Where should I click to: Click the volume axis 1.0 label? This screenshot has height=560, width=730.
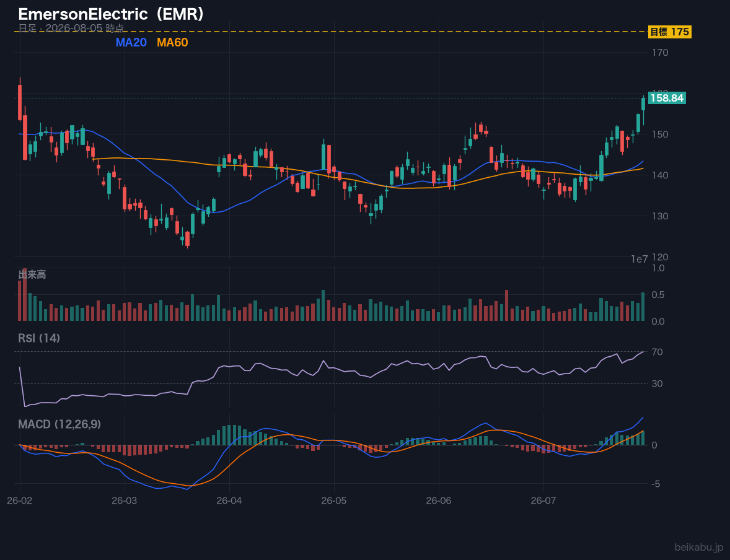pos(658,268)
